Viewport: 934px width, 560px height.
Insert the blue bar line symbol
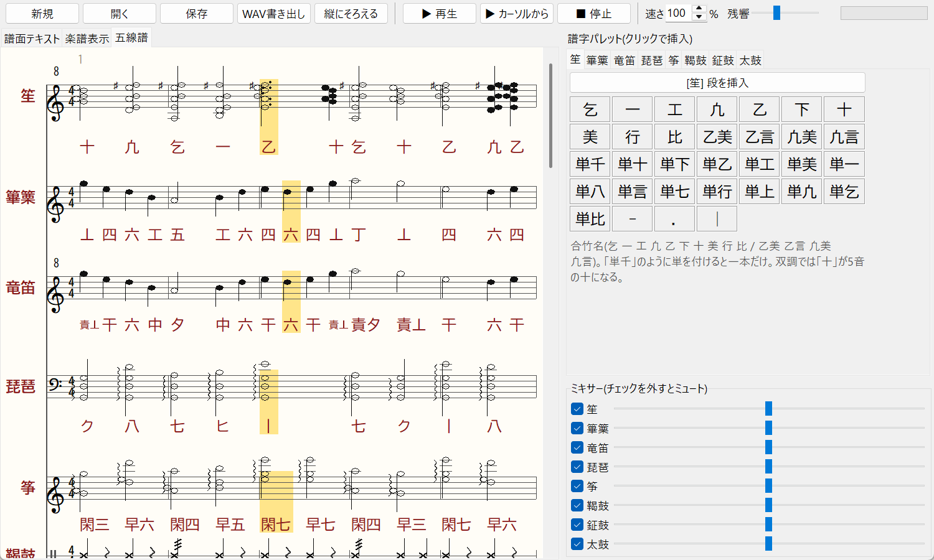coord(717,219)
